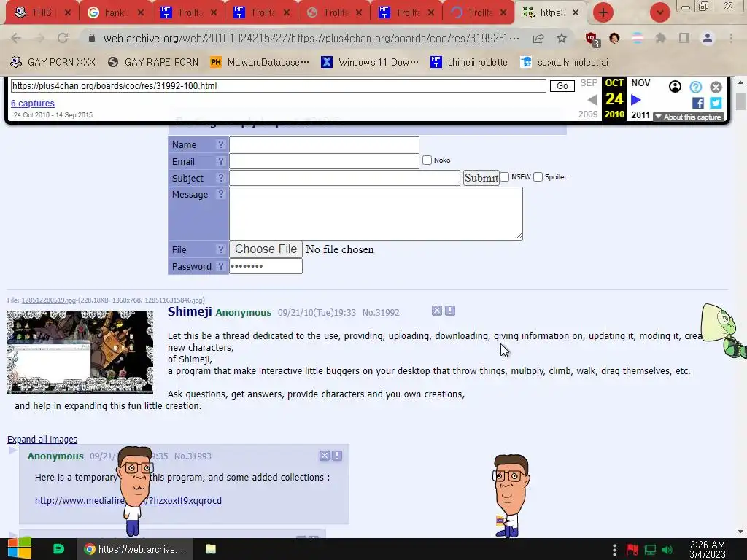Go to next capture with blue arrow
Screen dimensions: 747x560
tap(636, 100)
